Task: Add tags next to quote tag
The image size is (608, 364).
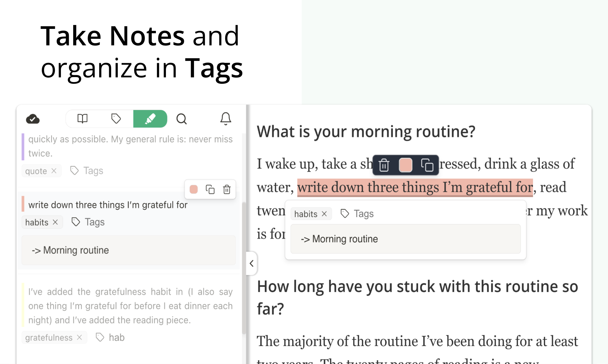Action: click(x=87, y=171)
